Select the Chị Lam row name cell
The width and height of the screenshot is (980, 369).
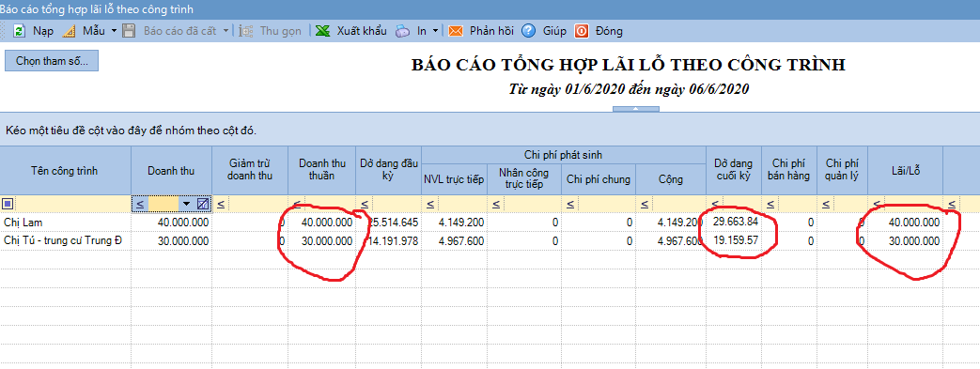(x=66, y=223)
